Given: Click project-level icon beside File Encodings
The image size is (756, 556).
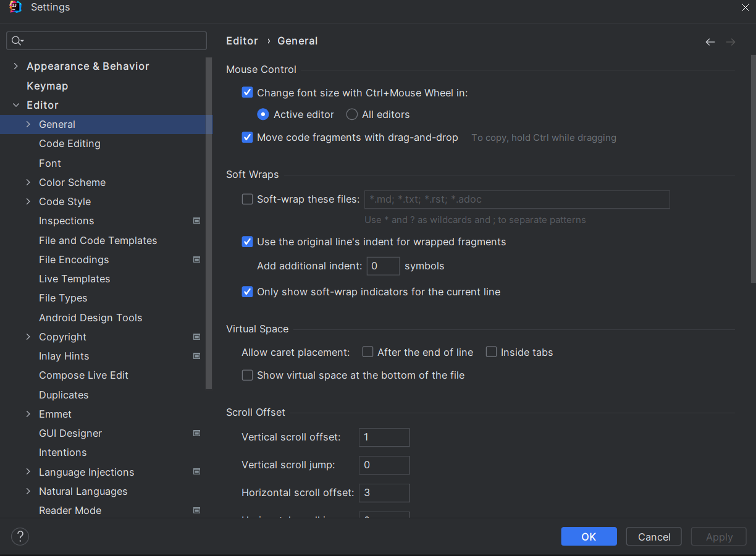Looking at the screenshot, I should (196, 259).
